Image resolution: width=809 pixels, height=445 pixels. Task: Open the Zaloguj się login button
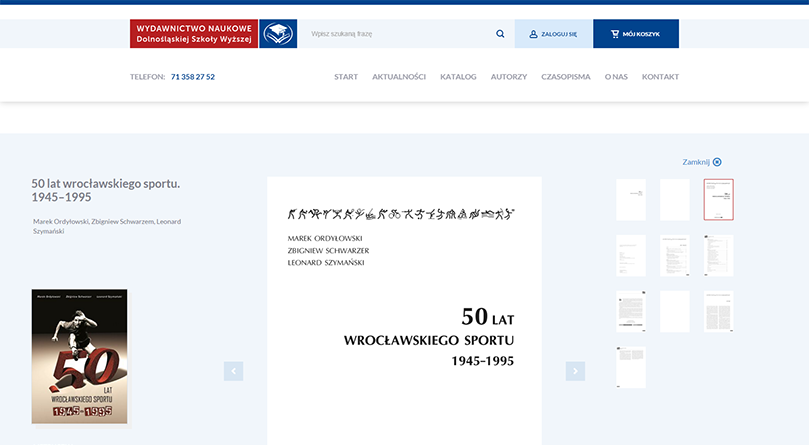click(x=553, y=34)
